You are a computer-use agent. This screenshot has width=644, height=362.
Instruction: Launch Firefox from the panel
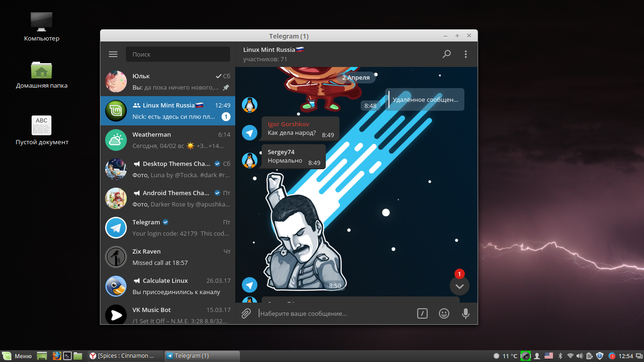(x=57, y=356)
